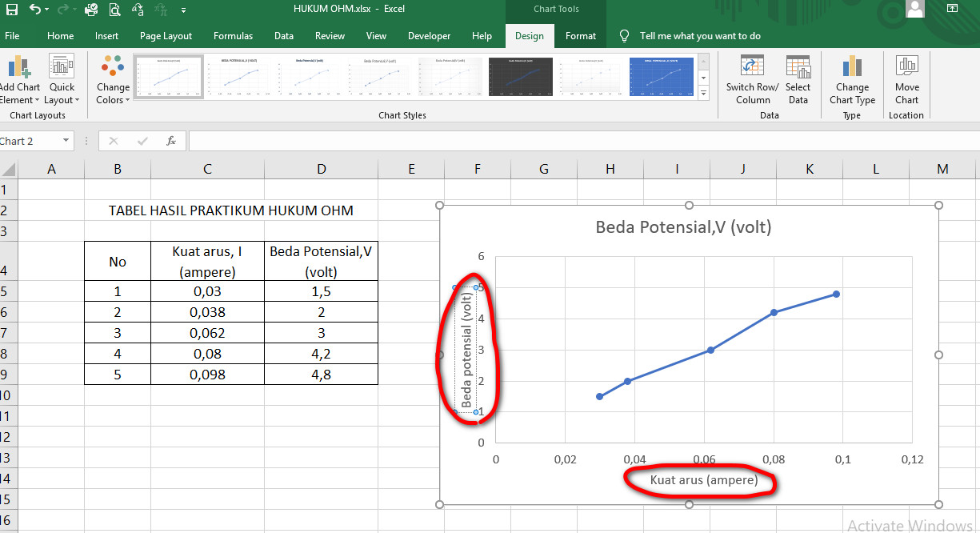
Task: Select the first chart style in the gallery
Action: pos(168,76)
